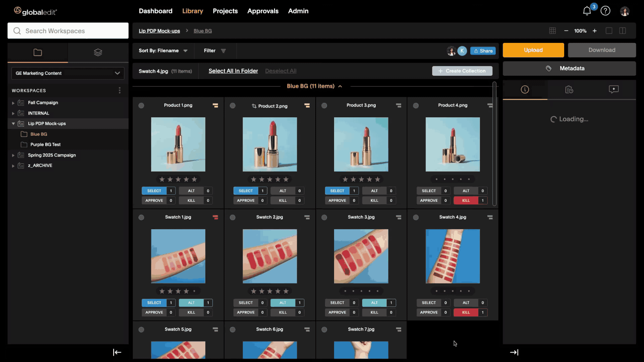The image size is (644, 362).
Task: Open workspaces three-dot options menu
Action: pyautogui.click(x=120, y=90)
